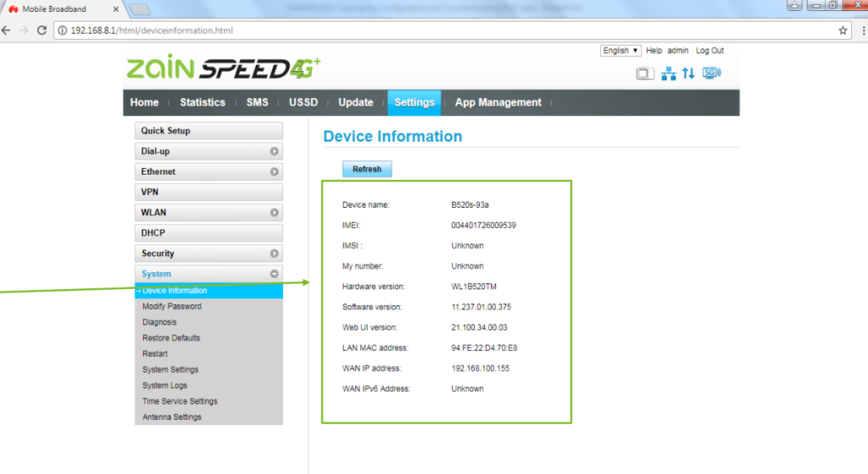
Task: Click the Log Out link
Action: 709,50
